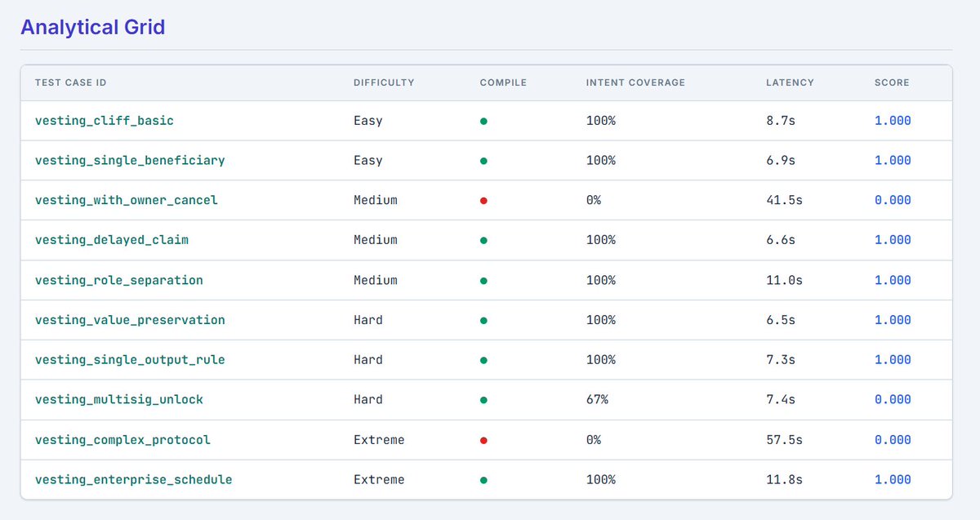The height and width of the screenshot is (520, 980).
Task: Open the vesting_multisig_unlock test case
Action: pos(119,400)
